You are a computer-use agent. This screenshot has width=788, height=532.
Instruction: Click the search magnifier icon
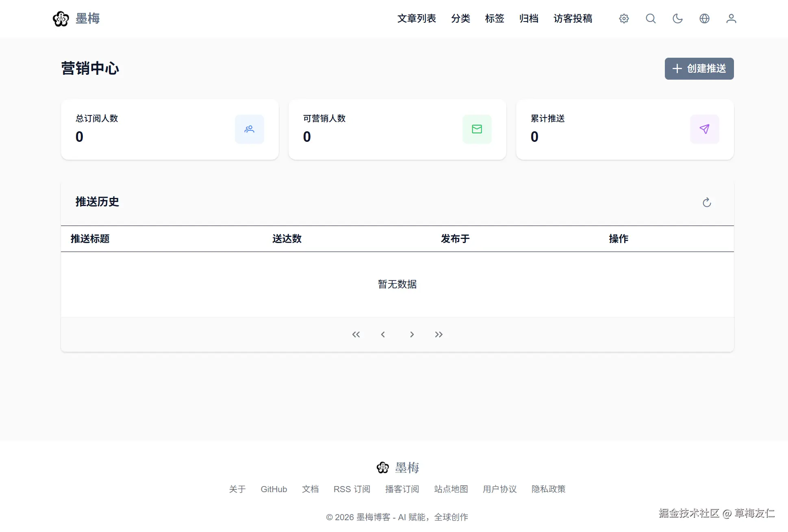click(x=651, y=19)
